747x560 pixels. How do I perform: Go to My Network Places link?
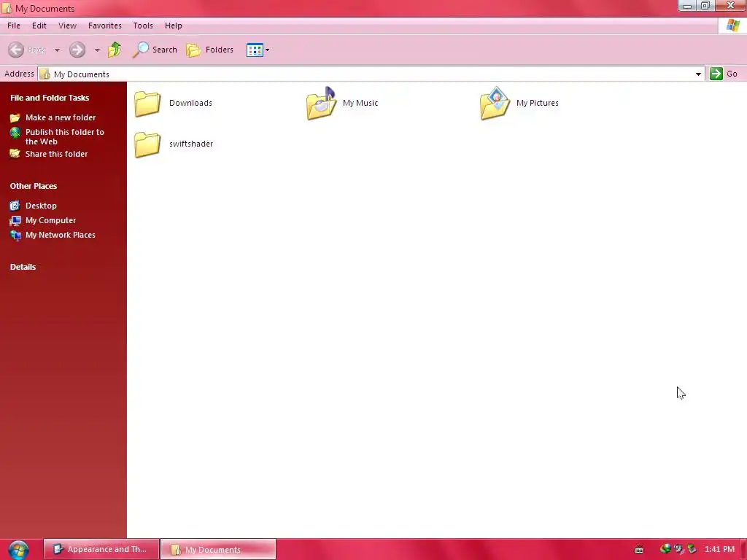click(60, 236)
